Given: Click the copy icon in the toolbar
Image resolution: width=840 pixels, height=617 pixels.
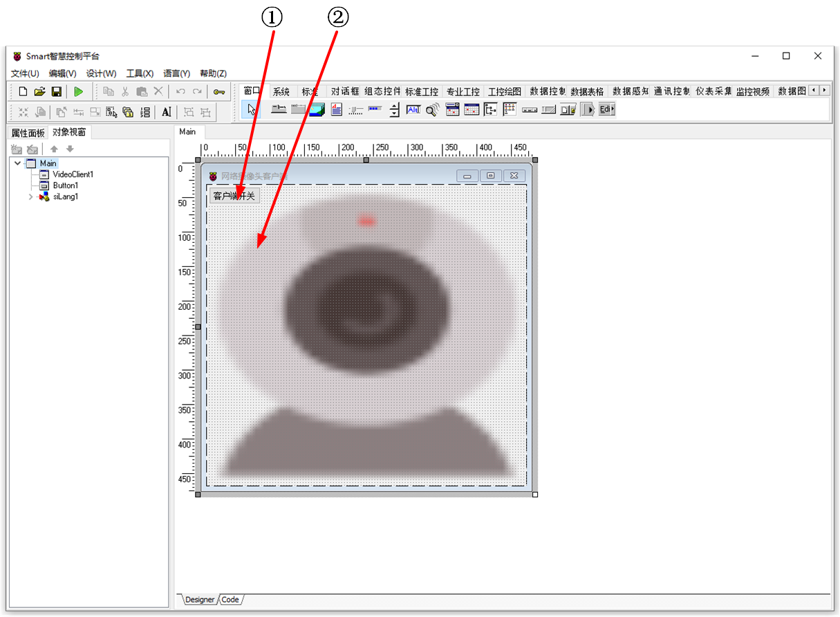Looking at the screenshot, I should pos(108,91).
